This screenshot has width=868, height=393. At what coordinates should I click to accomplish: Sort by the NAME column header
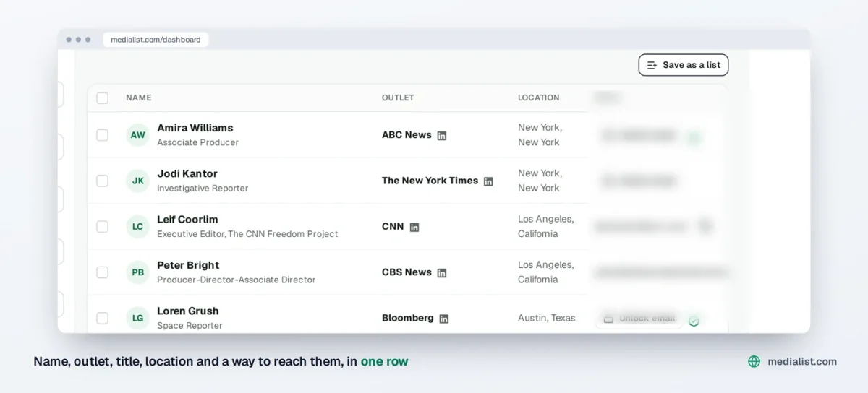139,98
